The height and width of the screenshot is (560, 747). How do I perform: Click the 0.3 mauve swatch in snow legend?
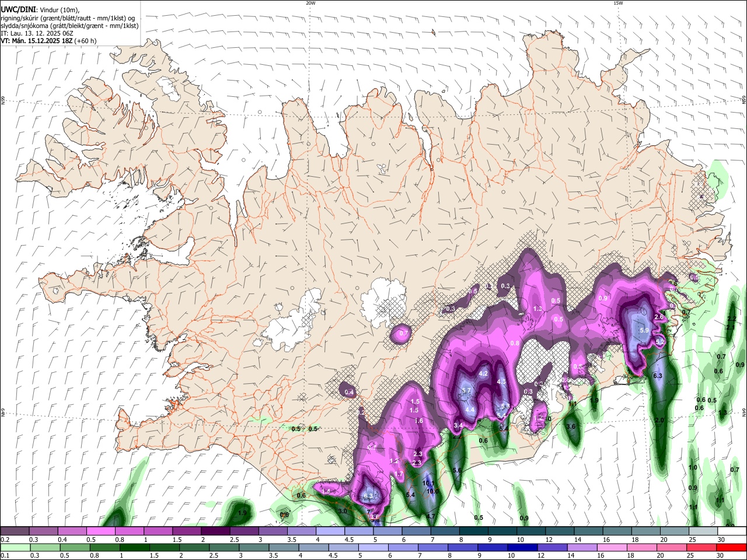43,531
